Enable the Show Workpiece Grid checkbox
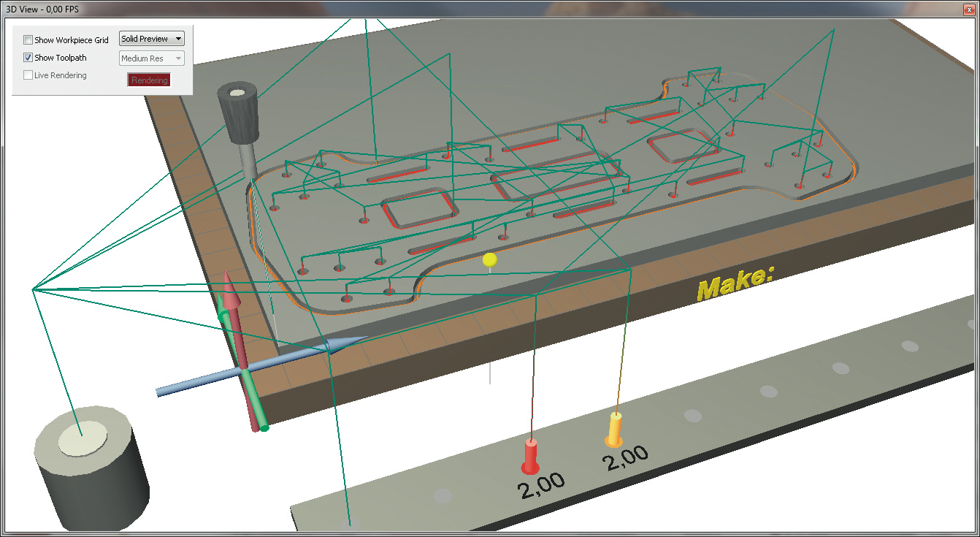980x537 pixels. click(28, 40)
